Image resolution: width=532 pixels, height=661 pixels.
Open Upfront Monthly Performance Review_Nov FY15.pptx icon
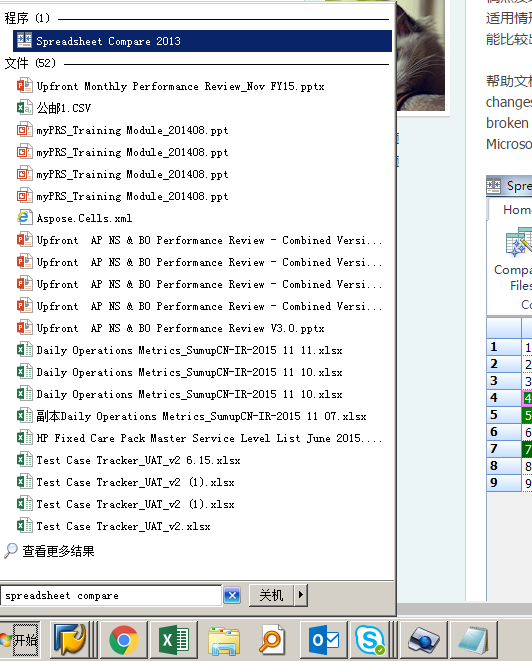pos(24,86)
